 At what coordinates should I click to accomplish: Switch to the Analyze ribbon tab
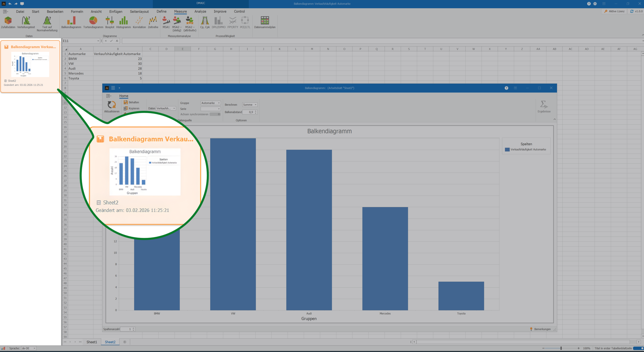click(200, 12)
